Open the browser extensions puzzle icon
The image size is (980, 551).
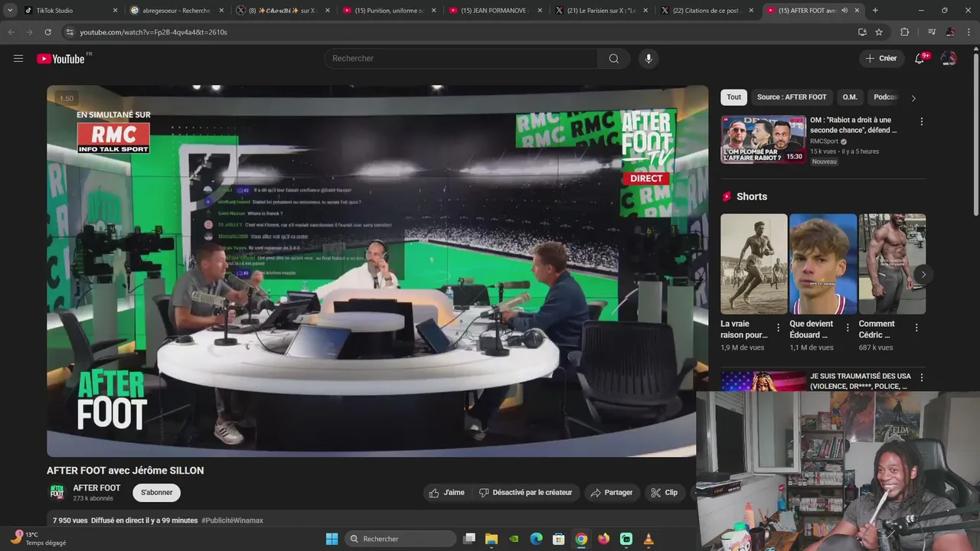coord(905,32)
